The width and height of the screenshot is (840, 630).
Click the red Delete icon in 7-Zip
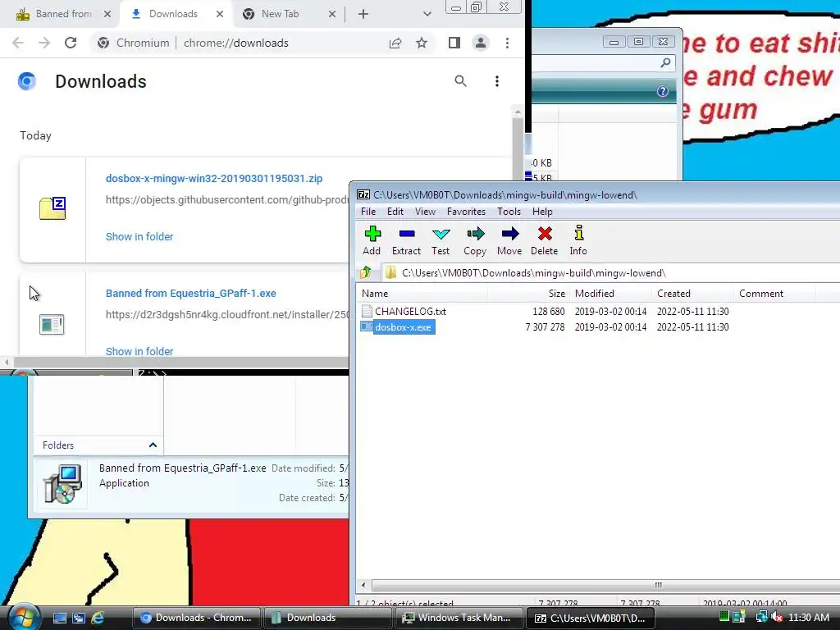coord(545,240)
